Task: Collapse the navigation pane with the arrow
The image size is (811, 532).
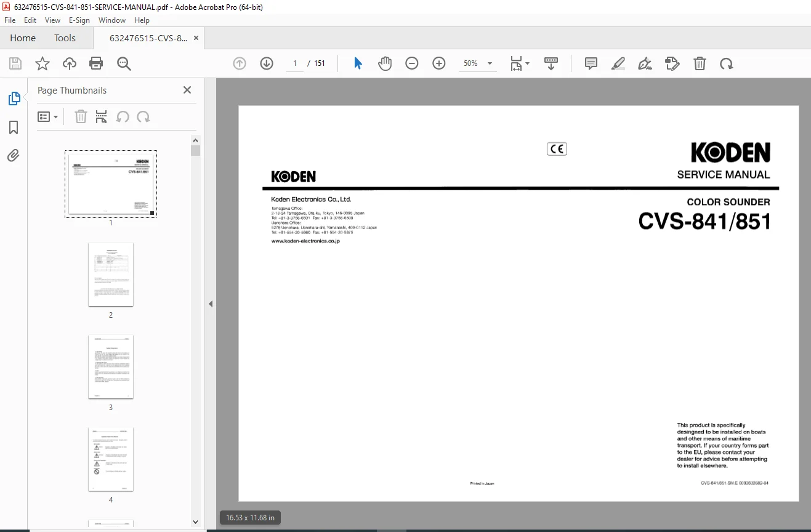Action: pyautogui.click(x=211, y=304)
